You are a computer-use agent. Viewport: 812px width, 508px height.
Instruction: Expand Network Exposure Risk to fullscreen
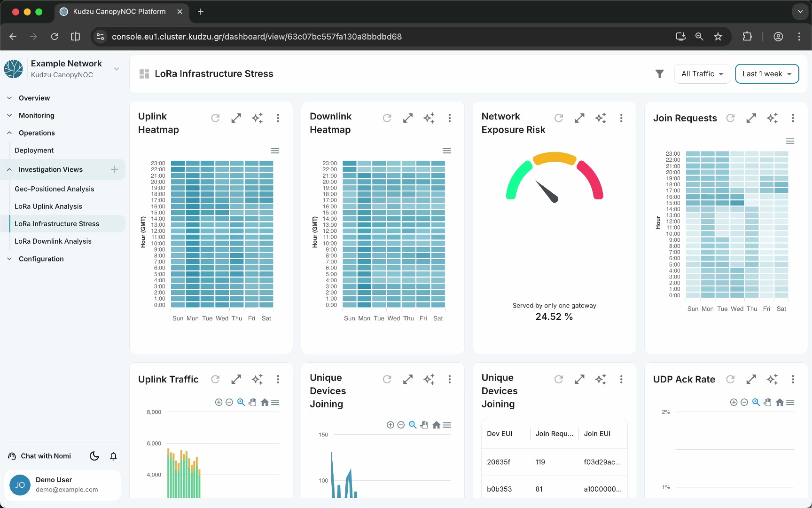[x=580, y=118]
